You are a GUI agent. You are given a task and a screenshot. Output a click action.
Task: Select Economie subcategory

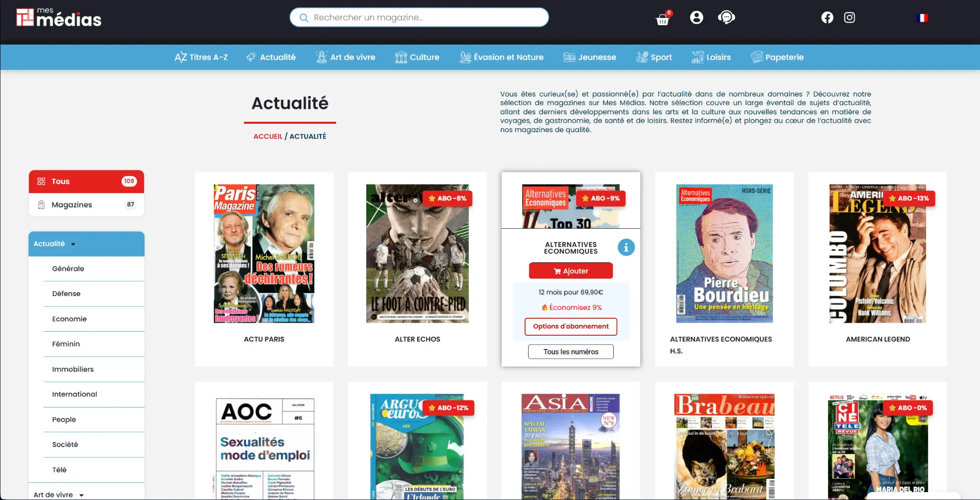tap(94, 319)
